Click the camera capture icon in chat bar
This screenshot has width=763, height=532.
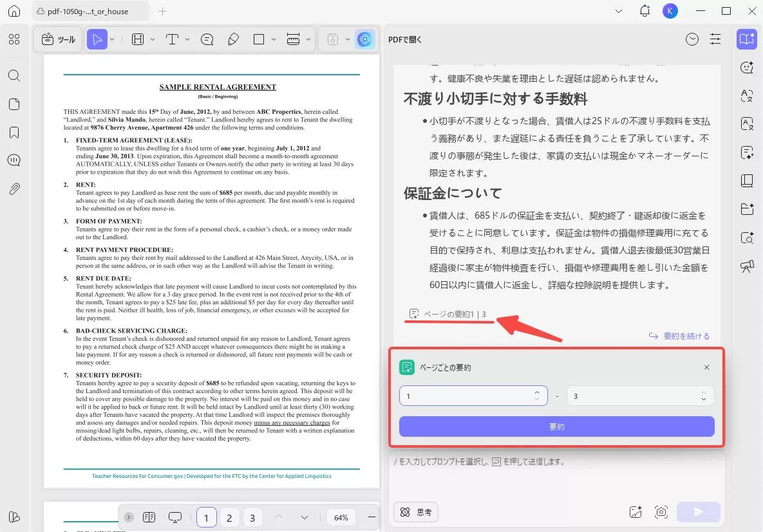coord(661,512)
